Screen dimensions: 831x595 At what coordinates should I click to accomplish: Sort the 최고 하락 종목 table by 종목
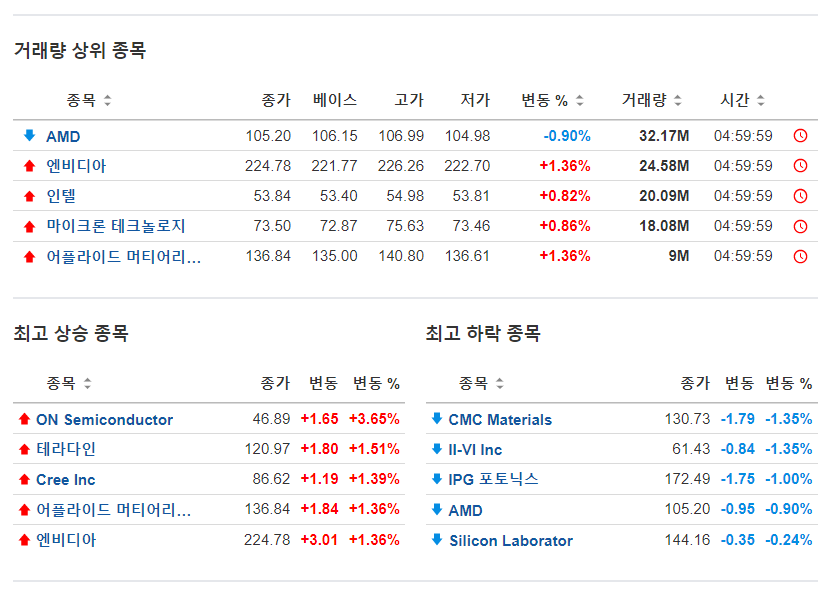click(x=500, y=383)
